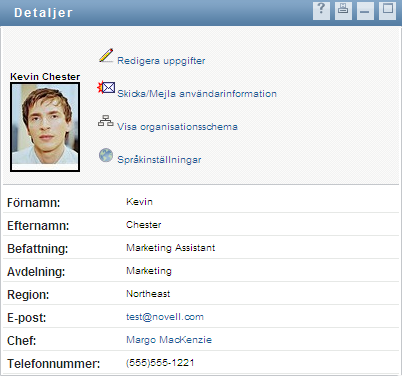402x376 pixels.
Task: Click the Chef label
Action: click(x=22, y=341)
